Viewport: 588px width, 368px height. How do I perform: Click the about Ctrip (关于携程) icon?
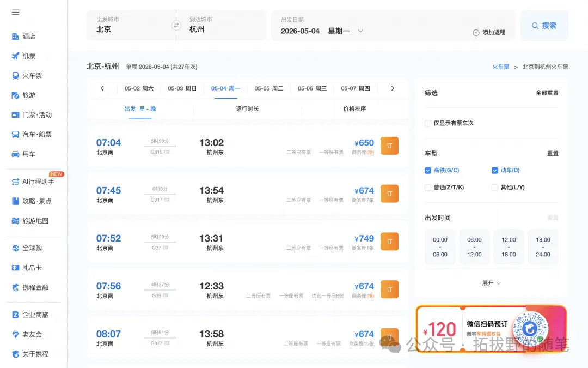15,354
